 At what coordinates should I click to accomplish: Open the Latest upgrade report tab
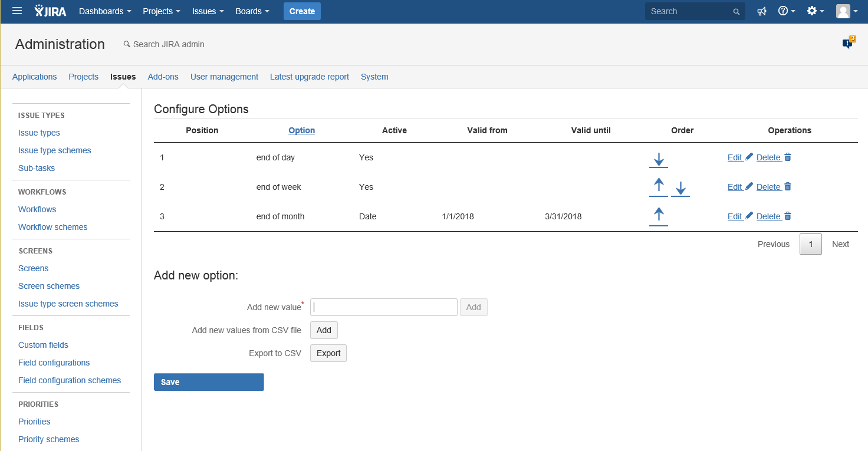point(310,77)
